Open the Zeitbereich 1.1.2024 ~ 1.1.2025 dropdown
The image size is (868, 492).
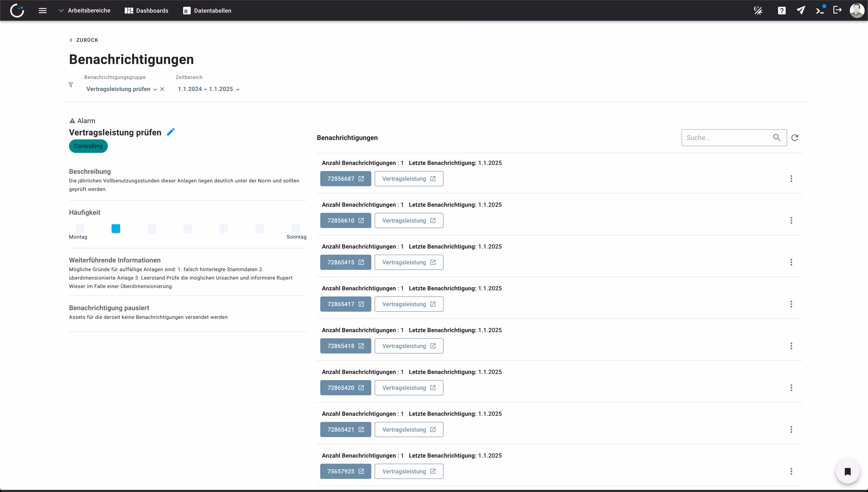209,89
